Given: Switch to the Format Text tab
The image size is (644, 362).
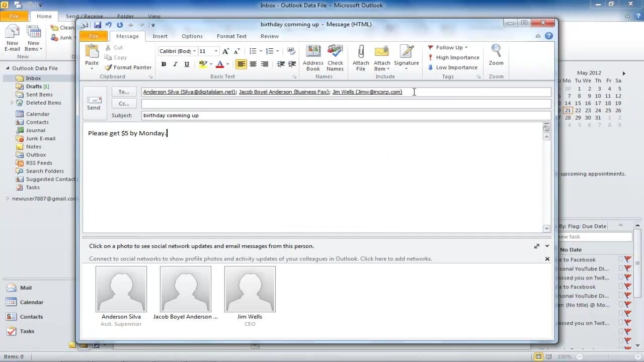Looking at the screenshot, I should coord(231,36).
